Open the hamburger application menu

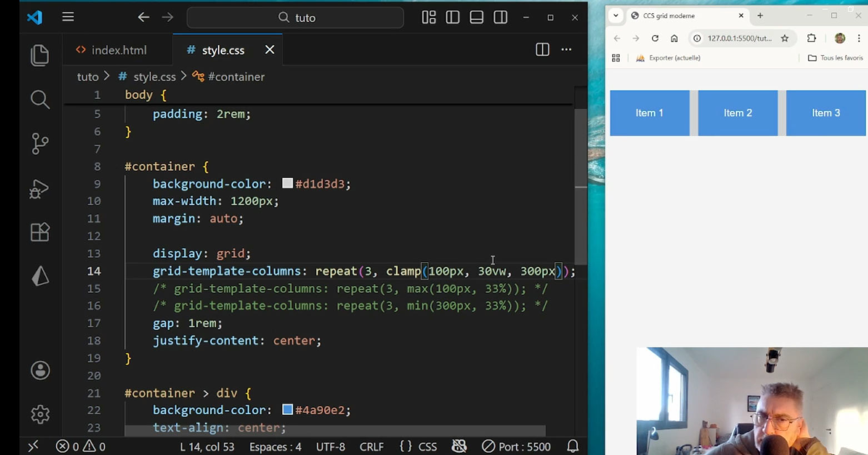68,17
